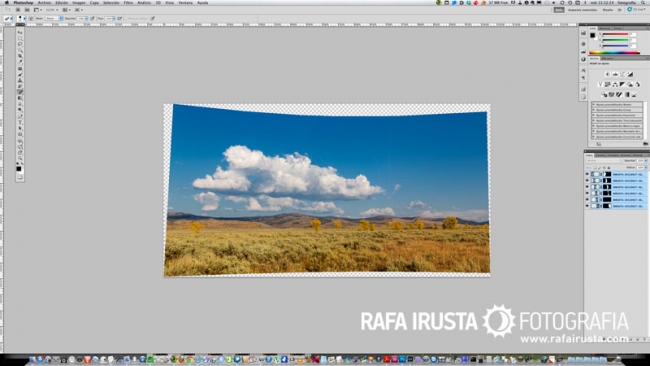The height and width of the screenshot is (366, 650).
Task: Expand Ajustes preestablecidos Curvas
Action: (x=594, y=110)
